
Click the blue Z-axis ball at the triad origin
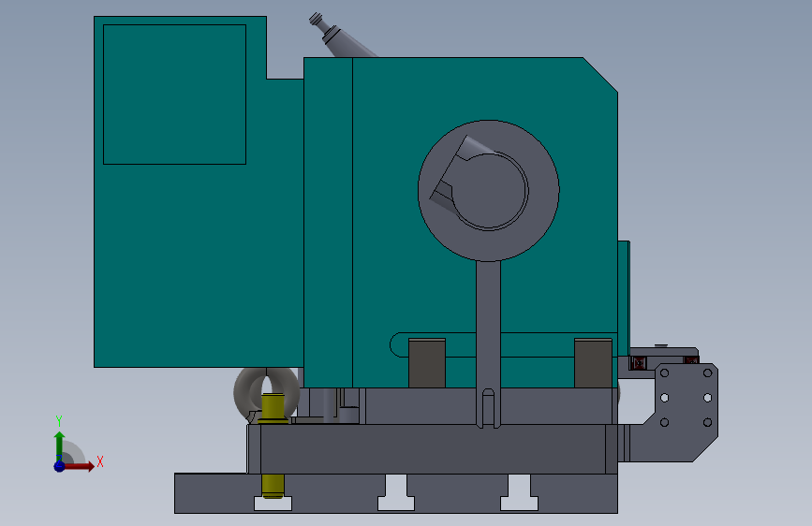pyautogui.click(x=59, y=466)
